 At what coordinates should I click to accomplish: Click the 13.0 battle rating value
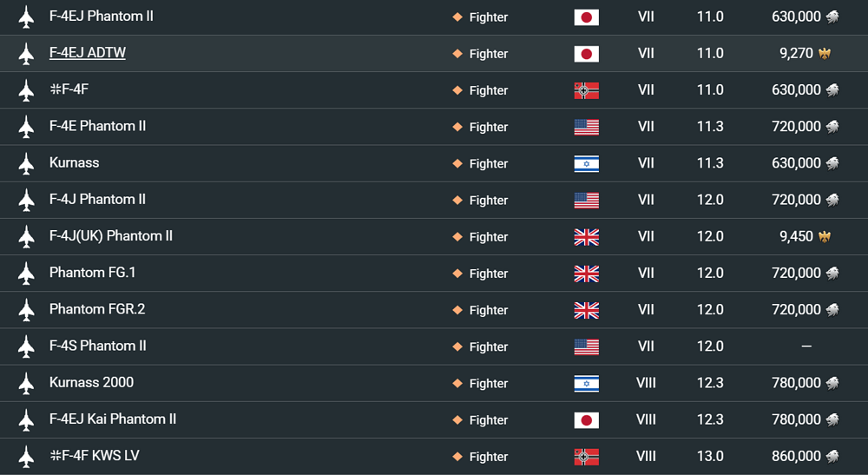tap(710, 456)
